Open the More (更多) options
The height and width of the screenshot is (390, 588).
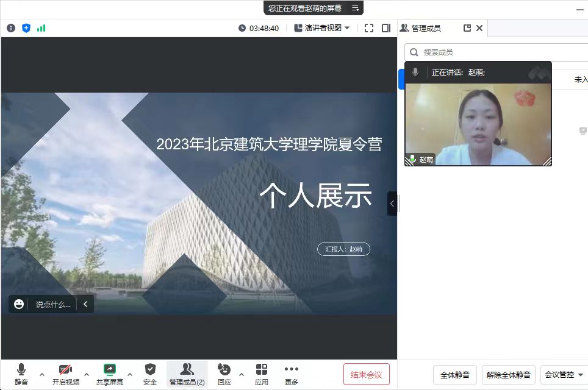pyautogui.click(x=292, y=374)
